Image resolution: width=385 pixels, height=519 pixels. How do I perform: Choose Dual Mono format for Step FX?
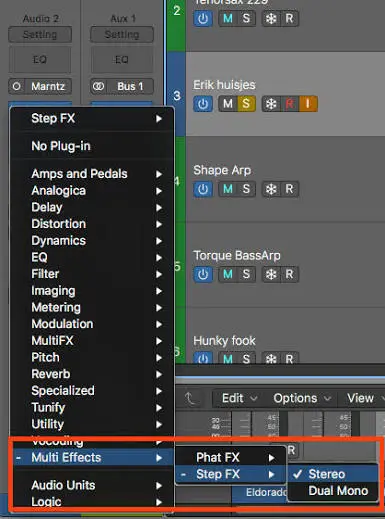point(333,491)
